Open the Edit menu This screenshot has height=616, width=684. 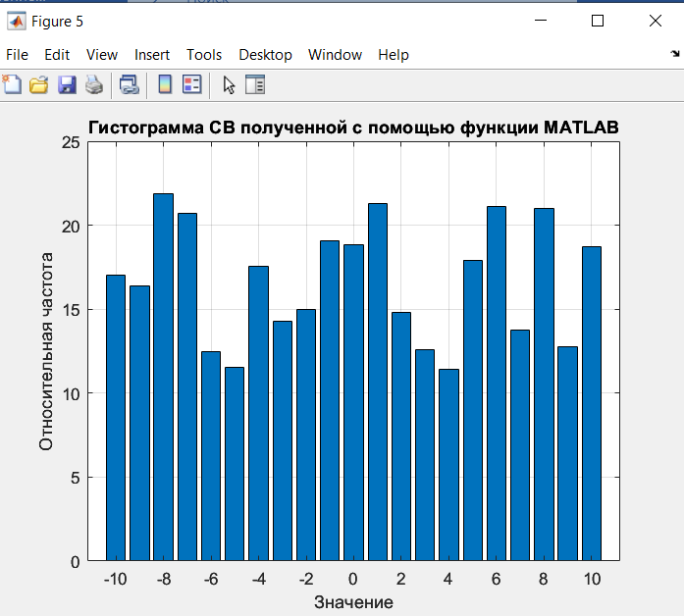click(x=57, y=55)
